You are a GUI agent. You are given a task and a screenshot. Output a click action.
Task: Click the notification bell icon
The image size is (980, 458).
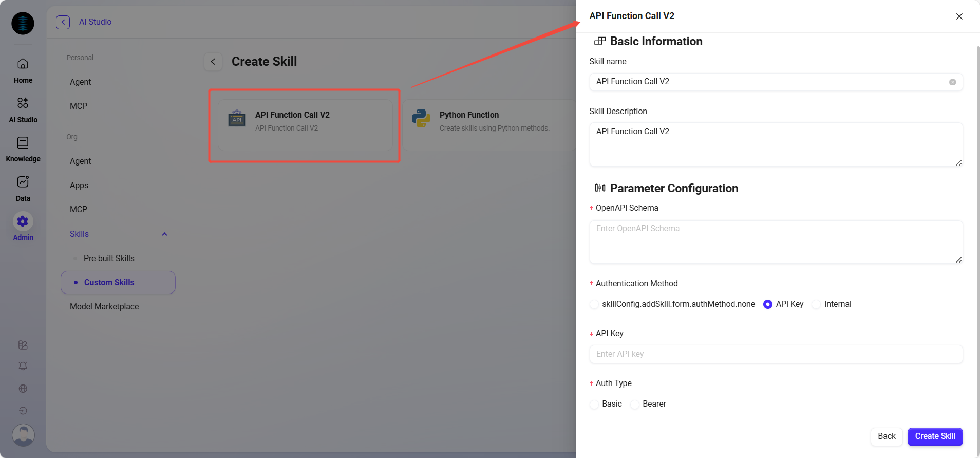[23, 366]
